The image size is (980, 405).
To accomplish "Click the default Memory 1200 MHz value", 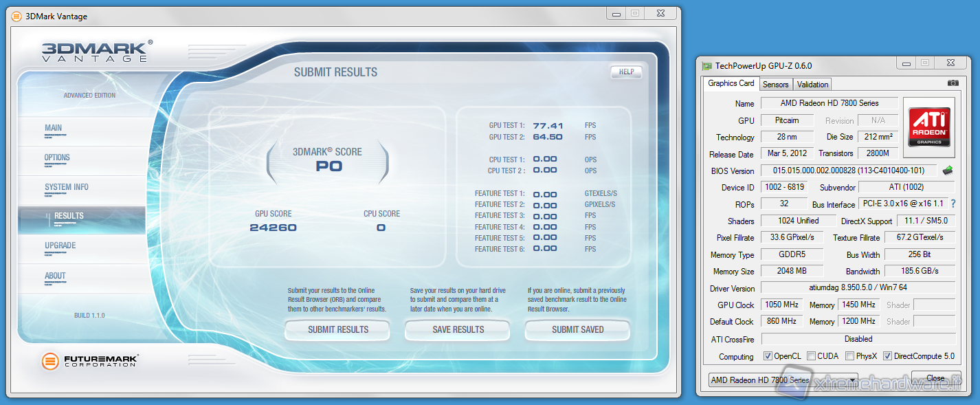I will point(859,321).
